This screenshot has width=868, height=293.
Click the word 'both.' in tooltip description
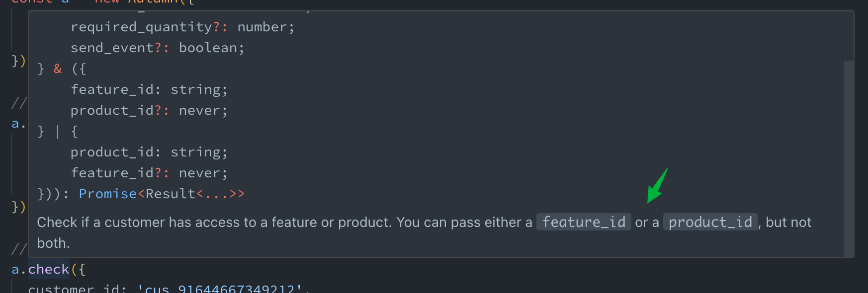point(53,243)
